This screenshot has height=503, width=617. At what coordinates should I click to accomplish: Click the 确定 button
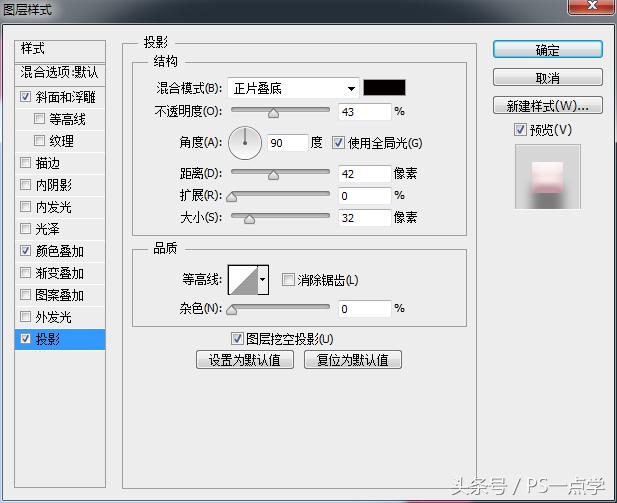click(547, 50)
